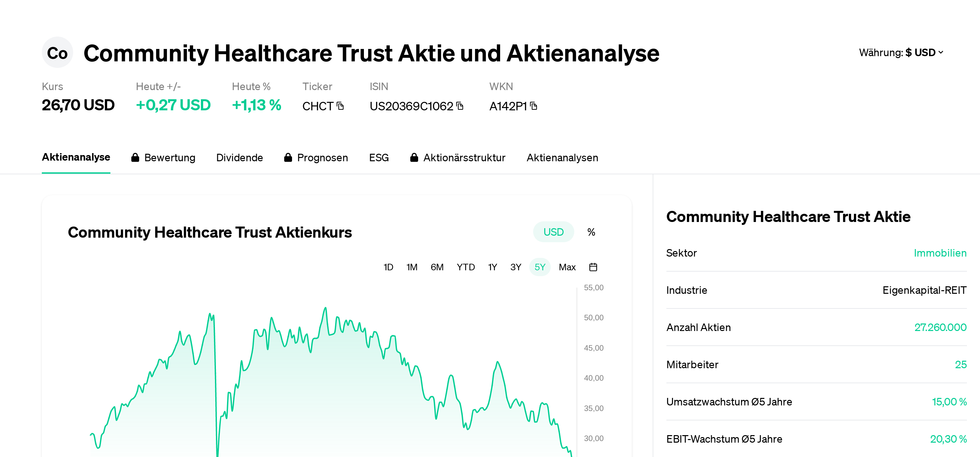Click the lock icon next to Prognosen
This screenshot has height=457, width=980.
(288, 157)
